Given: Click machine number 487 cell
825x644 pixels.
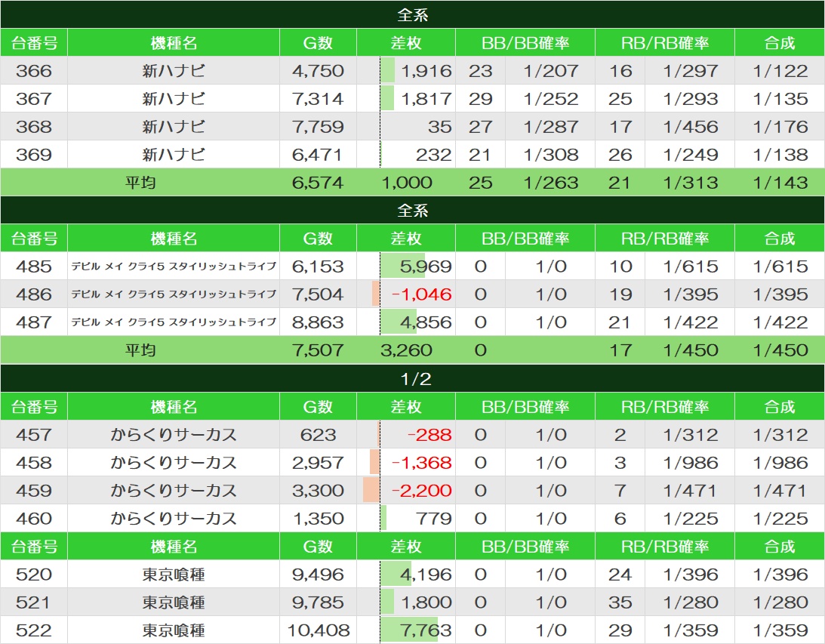Looking at the screenshot, I should (34, 322).
